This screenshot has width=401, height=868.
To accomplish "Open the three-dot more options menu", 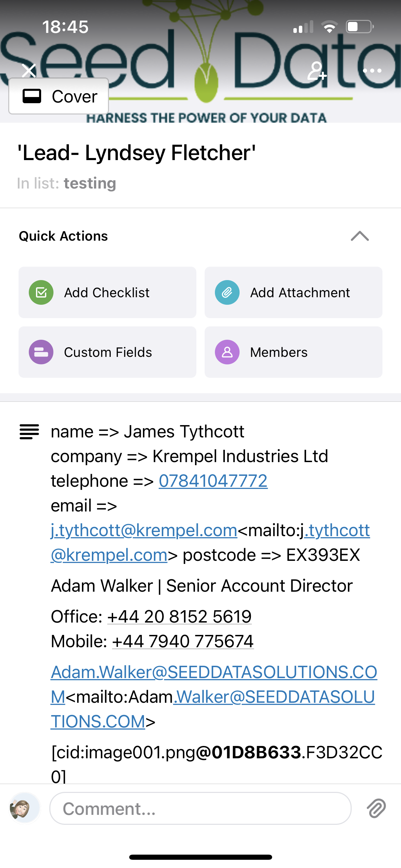I will pyautogui.click(x=372, y=71).
